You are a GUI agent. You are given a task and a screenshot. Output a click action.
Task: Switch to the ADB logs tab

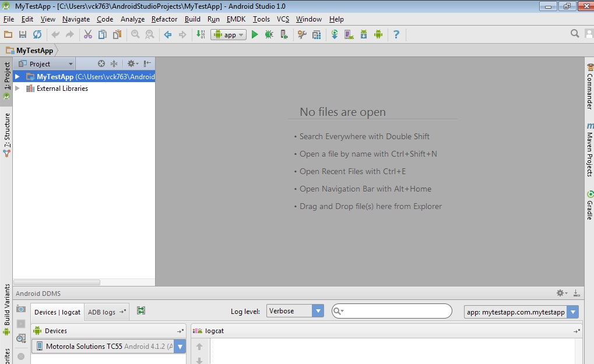pos(107,312)
